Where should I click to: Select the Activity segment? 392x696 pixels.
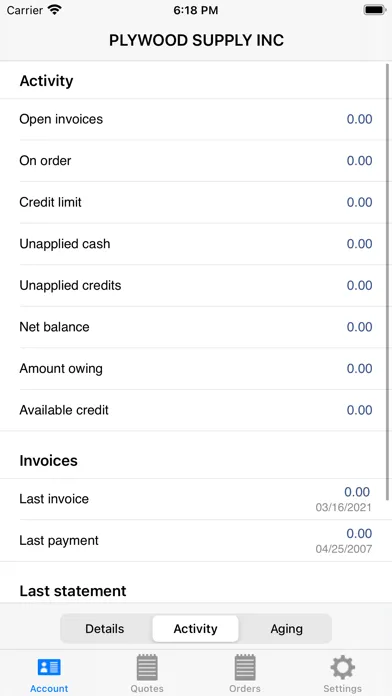coord(195,629)
